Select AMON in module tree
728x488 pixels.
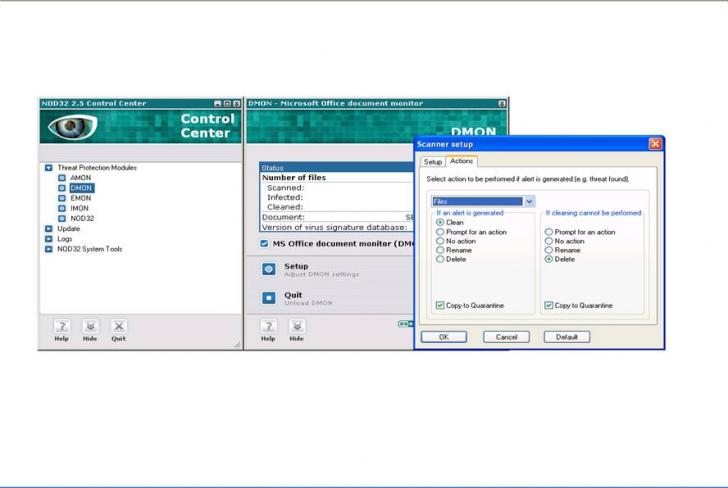(81, 178)
